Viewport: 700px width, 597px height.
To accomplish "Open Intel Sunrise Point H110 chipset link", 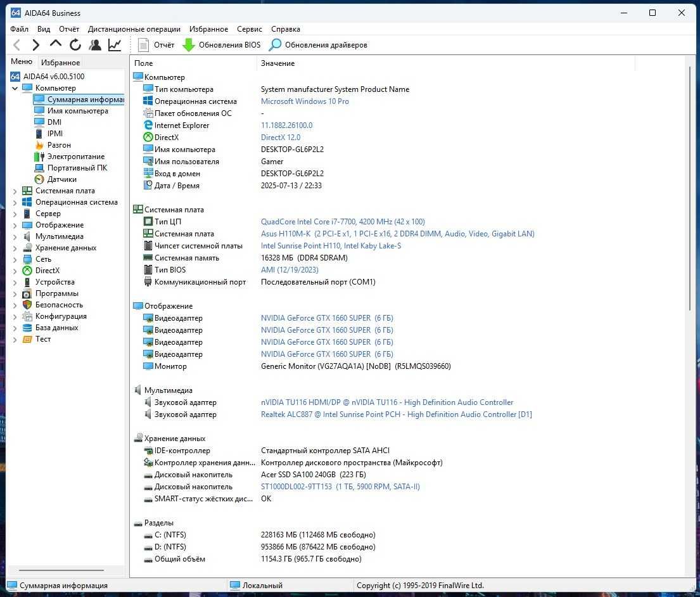I will click(331, 246).
